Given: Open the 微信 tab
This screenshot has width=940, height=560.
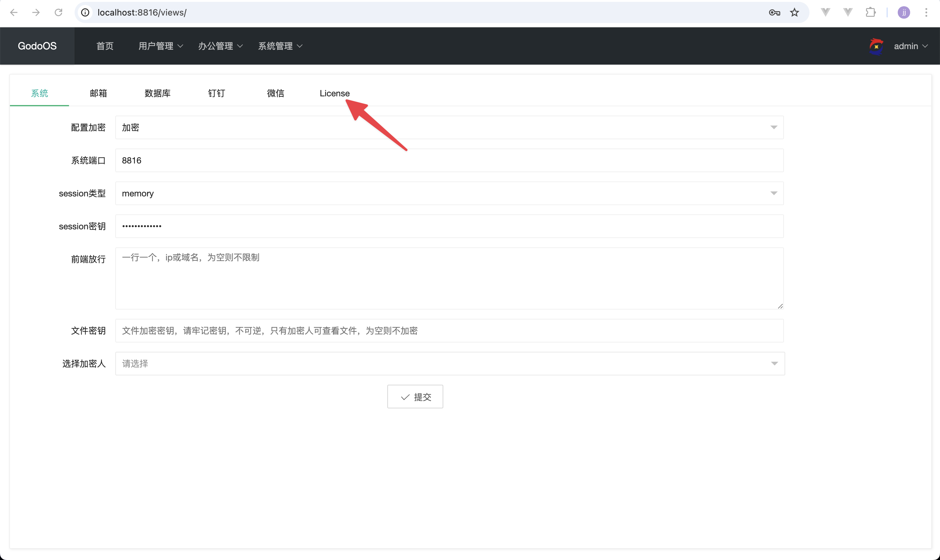Looking at the screenshot, I should point(275,93).
